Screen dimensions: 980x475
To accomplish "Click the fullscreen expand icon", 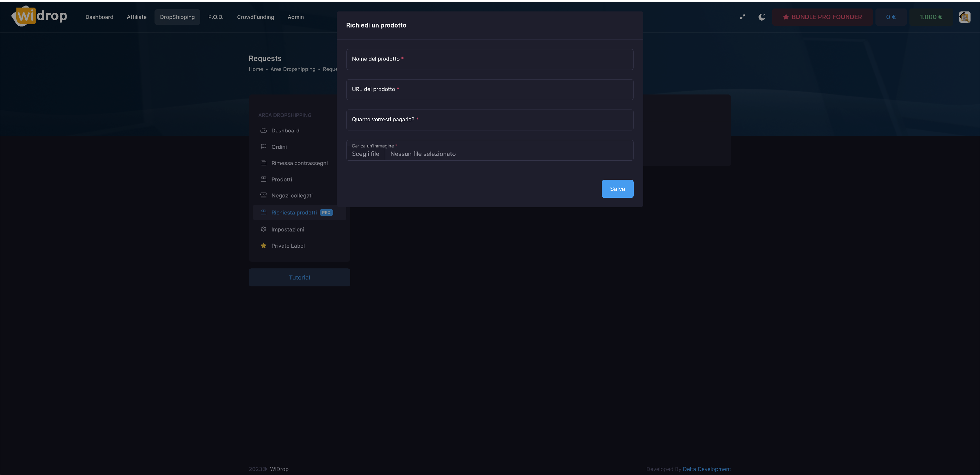I will 742,17.
